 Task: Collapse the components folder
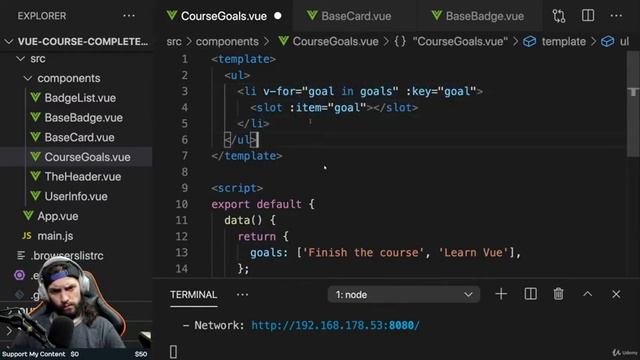click(28, 78)
